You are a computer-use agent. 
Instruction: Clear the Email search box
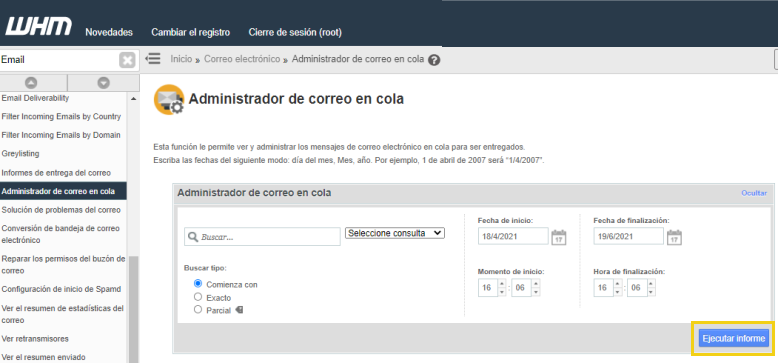[127, 60]
